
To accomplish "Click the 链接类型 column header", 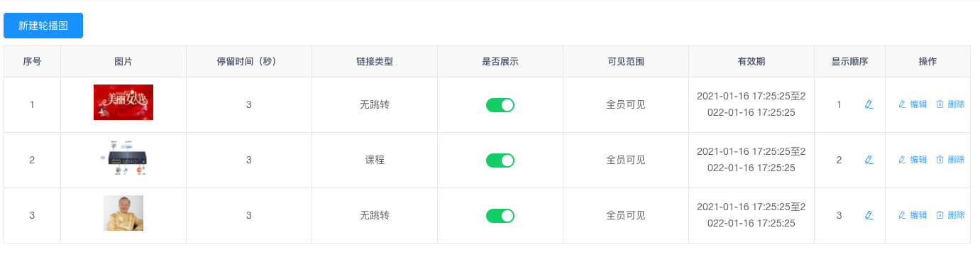I will click(375, 62).
